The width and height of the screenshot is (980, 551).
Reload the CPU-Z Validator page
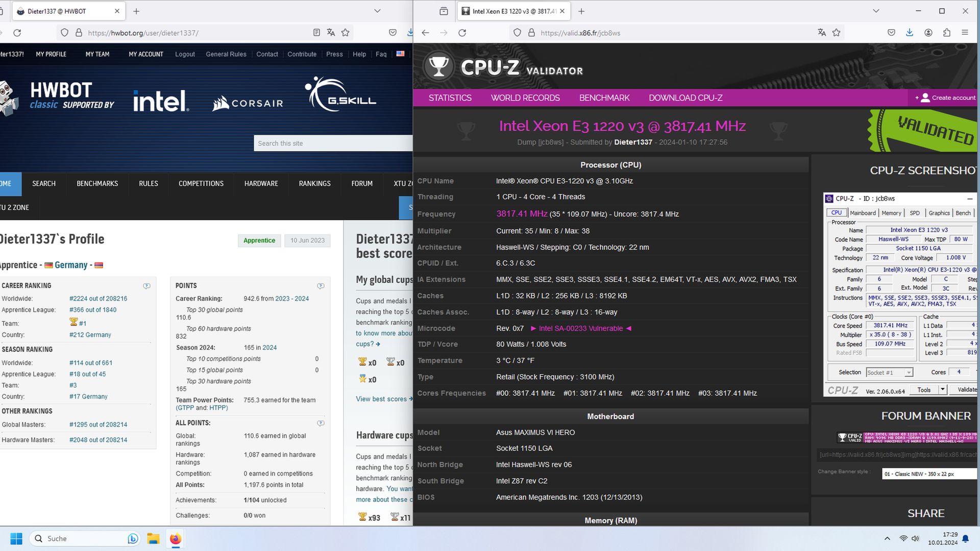pos(462,33)
